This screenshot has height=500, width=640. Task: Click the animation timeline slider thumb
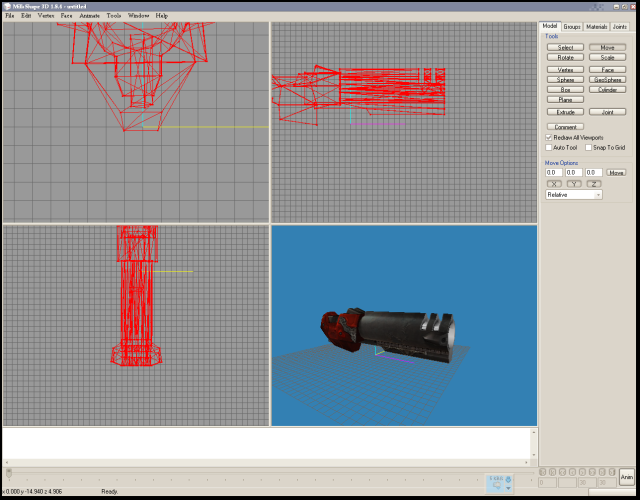[9, 473]
